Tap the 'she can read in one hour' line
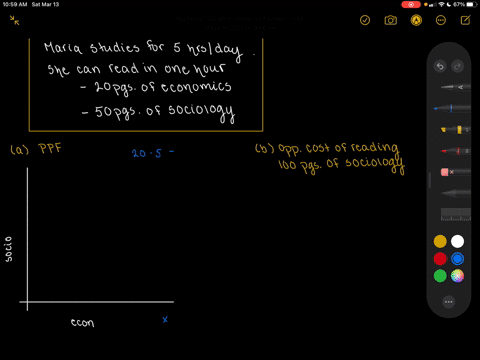 pos(136,69)
